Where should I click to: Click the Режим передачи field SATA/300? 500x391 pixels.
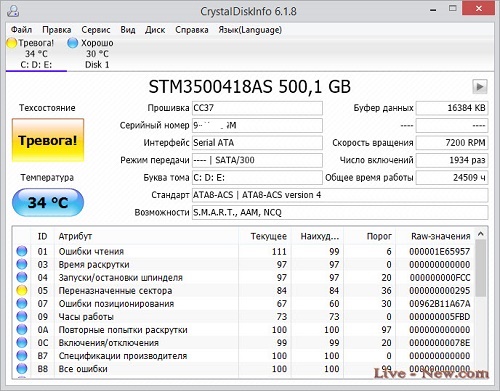[x=257, y=160]
